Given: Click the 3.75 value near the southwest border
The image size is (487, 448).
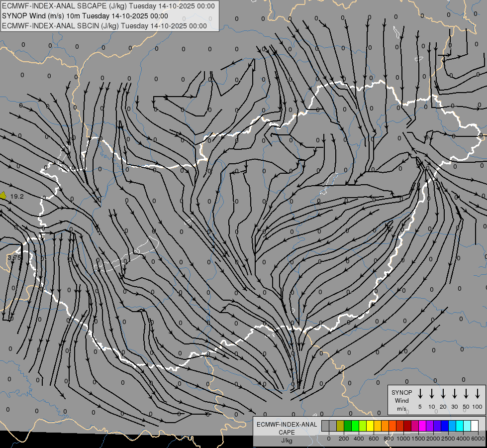Looking at the screenshot, I should tap(14, 257).
